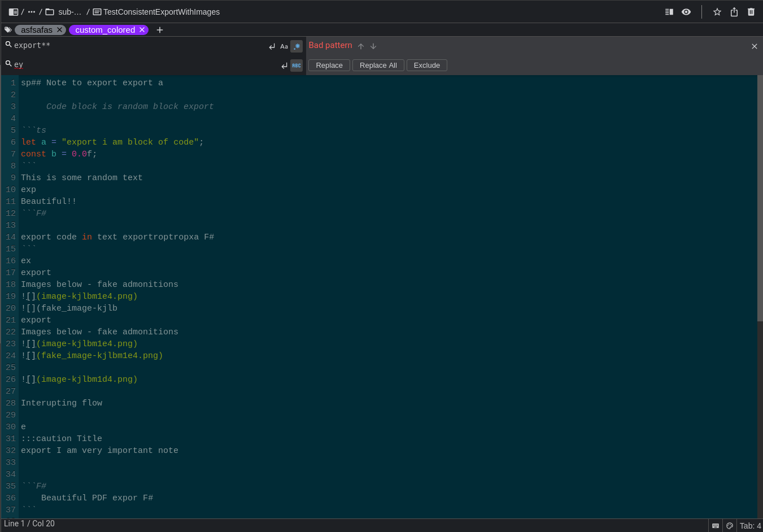The height and width of the screenshot is (532, 763).
Task: Toggle the split editor/preview layout icon
Action: [x=669, y=12]
